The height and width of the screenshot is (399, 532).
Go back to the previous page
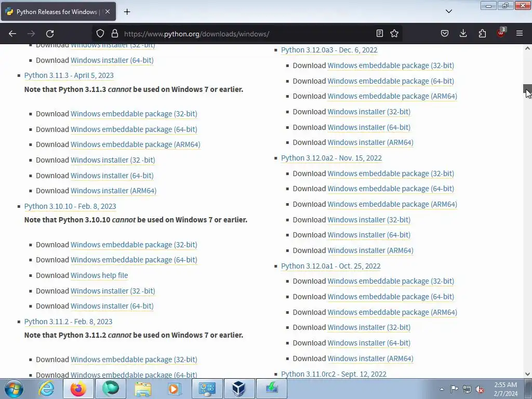point(12,34)
